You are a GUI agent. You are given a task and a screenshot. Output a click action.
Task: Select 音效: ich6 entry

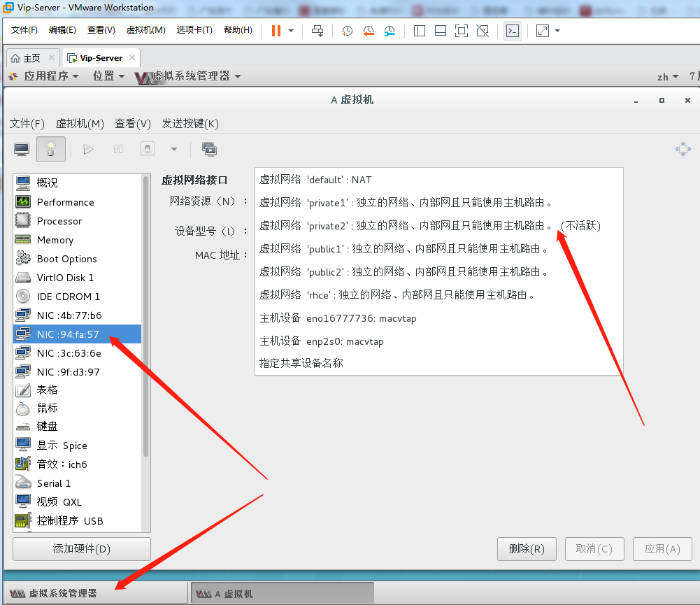78,464
